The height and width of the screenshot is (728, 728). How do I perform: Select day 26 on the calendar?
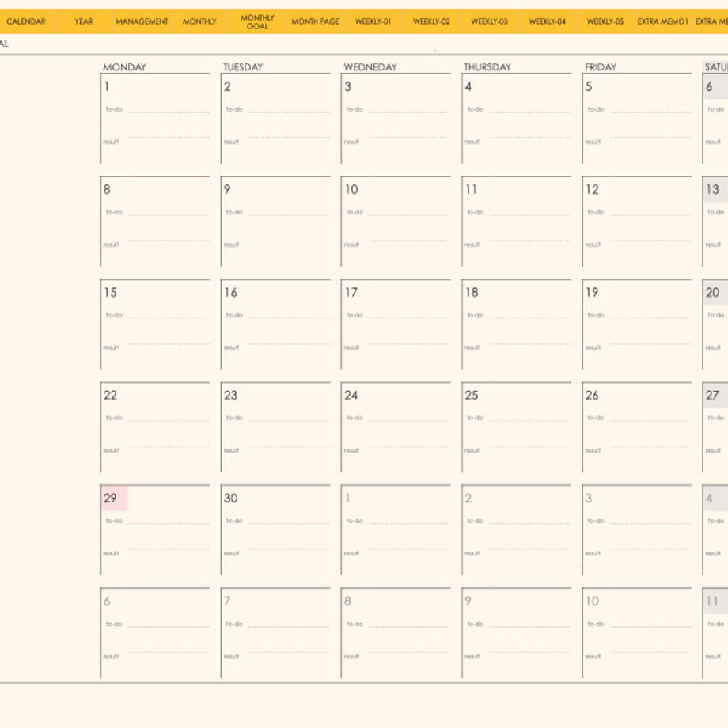[x=592, y=396]
